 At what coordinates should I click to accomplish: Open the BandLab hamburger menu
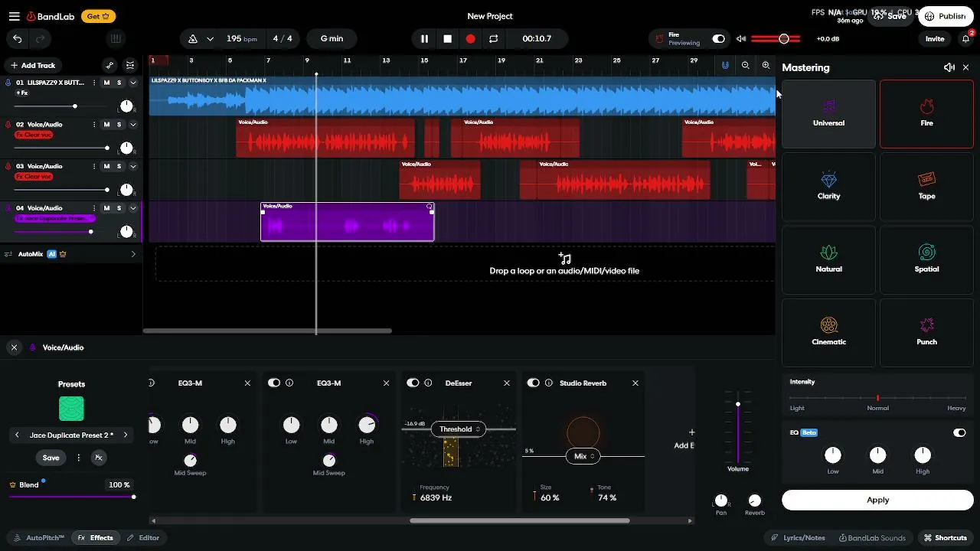(x=14, y=16)
